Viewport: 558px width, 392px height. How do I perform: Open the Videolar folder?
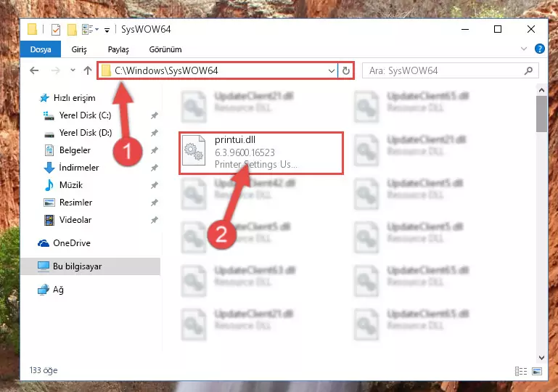coord(75,220)
